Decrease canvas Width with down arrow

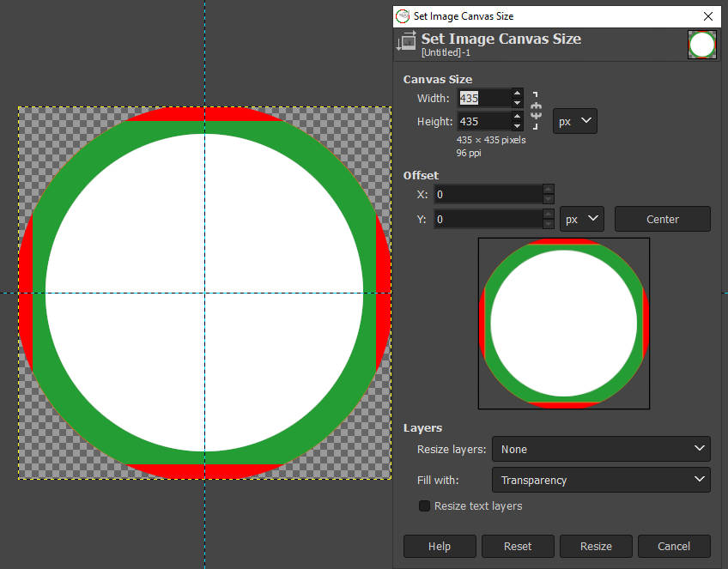point(517,103)
